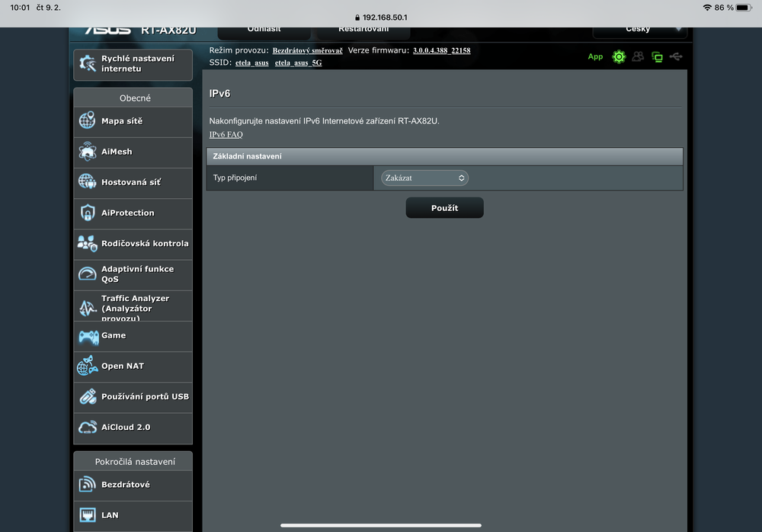This screenshot has width=762, height=532.
Task: Click the USB status icon in header
Action: coord(676,56)
